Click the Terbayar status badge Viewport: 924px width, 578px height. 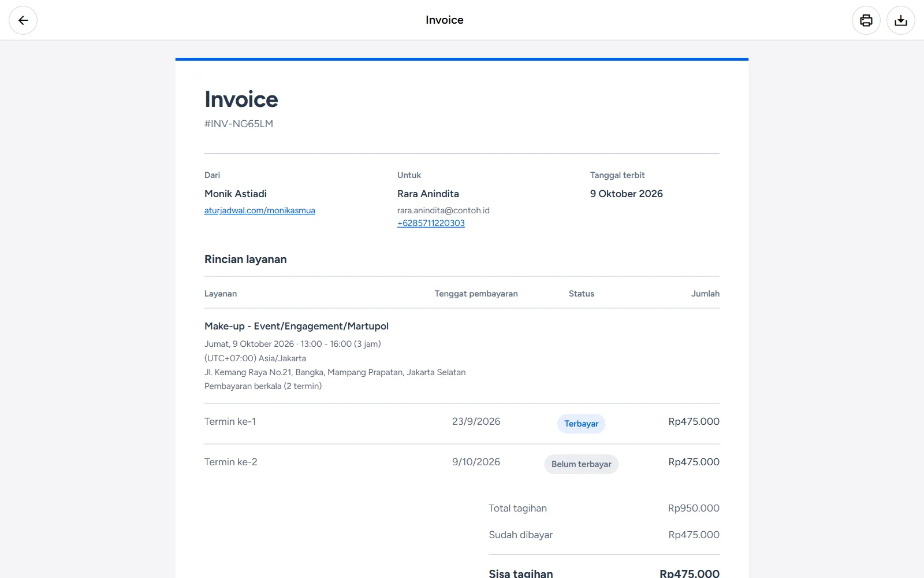581,424
